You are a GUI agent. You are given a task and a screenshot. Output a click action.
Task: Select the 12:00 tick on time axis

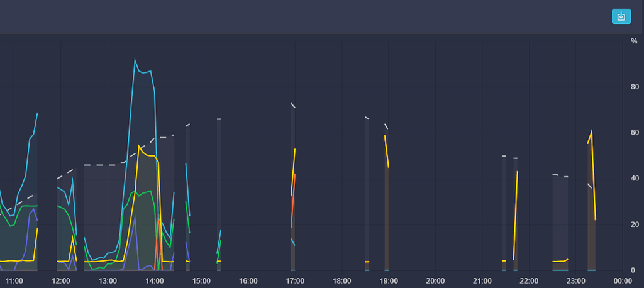(x=61, y=280)
